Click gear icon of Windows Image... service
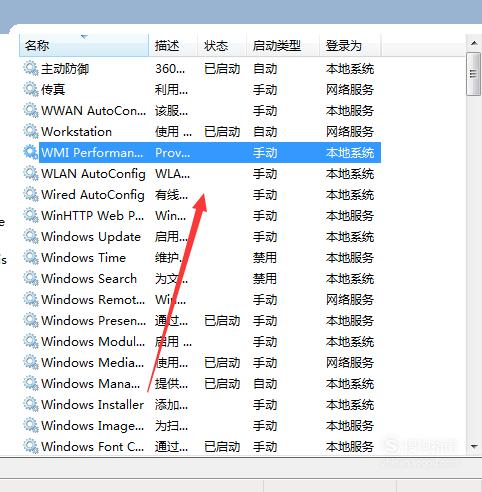The image size is (482, 492). (x=31, y=426)
